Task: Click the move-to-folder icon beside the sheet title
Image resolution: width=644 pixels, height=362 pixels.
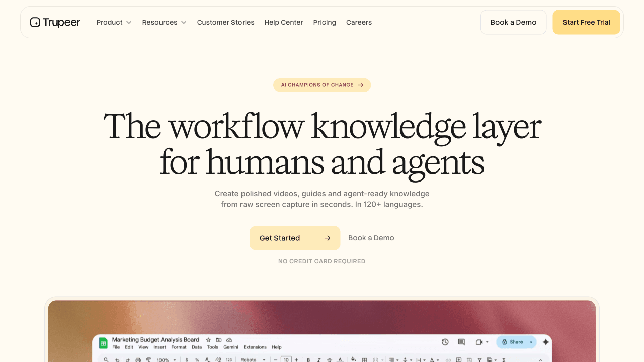Action: click(x=219, y=340)
